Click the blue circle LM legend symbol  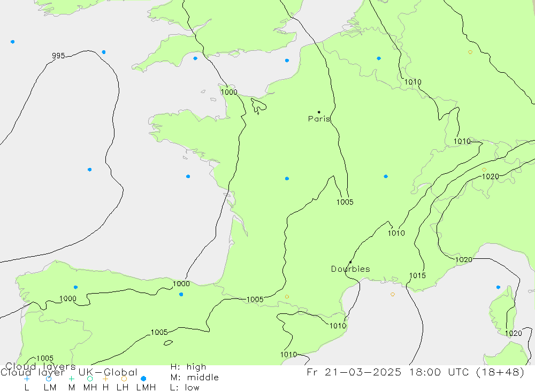pos(49,379)
